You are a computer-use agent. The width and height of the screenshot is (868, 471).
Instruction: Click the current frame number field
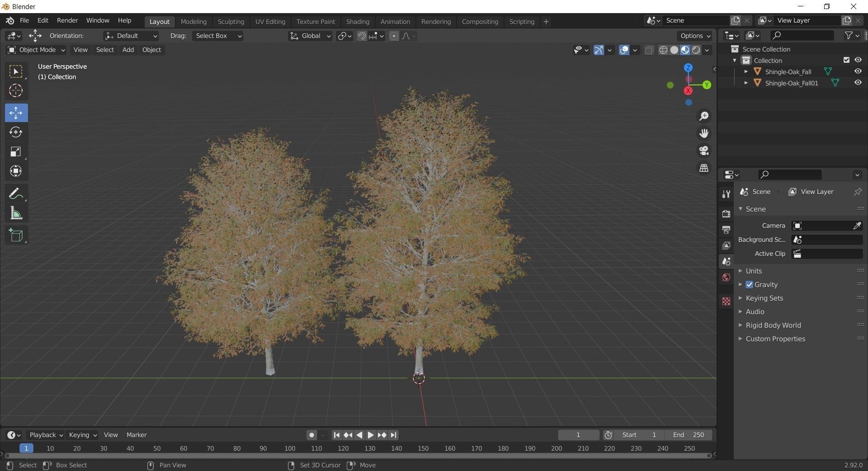pyautogui.click(x=579, y=435)
